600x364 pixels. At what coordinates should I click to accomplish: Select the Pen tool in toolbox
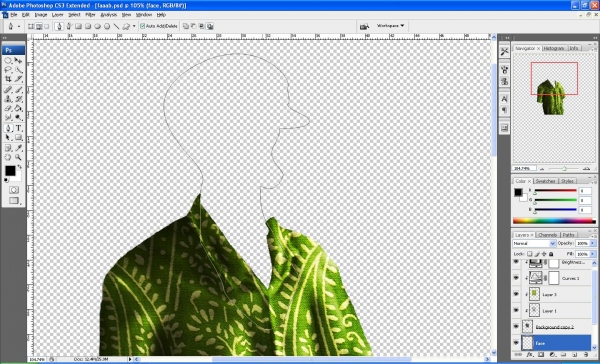[8, 128]
